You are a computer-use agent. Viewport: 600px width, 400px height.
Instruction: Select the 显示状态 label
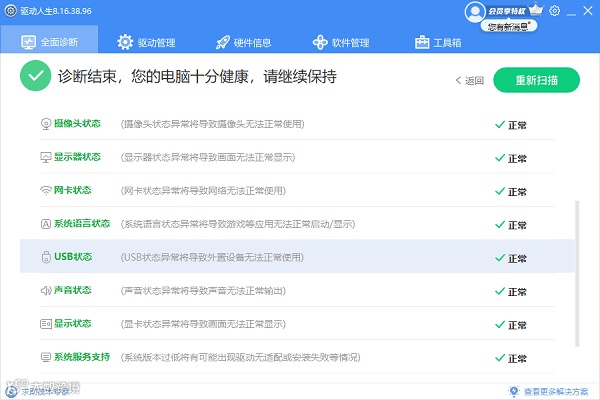click(x=73, y=323)
